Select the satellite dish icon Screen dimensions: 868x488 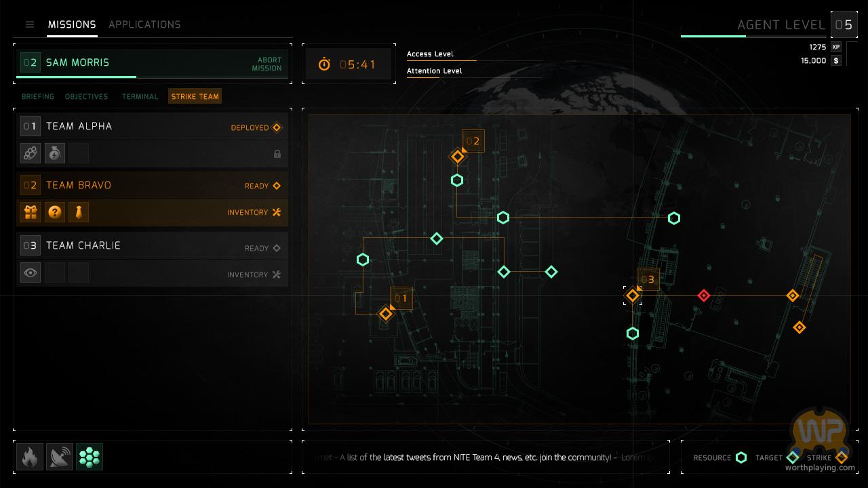[60, 457]
